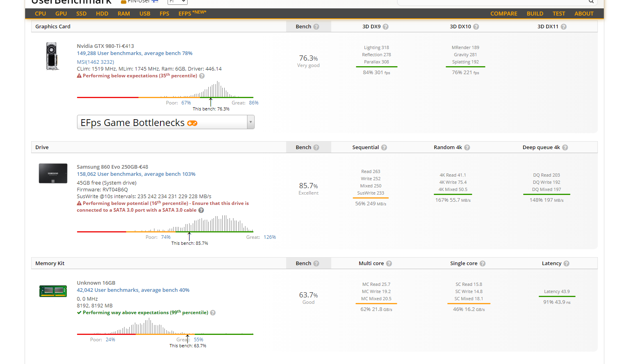Open help icon beside Drive Bench header

coord(316,148)
